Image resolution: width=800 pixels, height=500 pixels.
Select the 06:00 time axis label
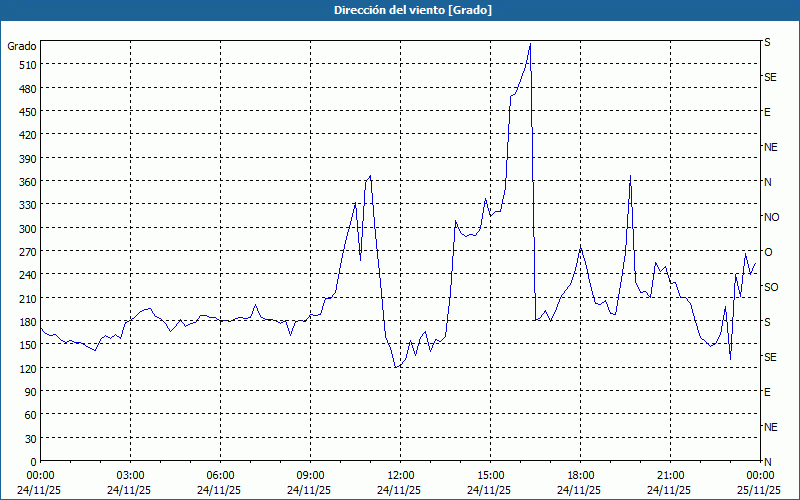pyautogui.click(x=220, y=476)
